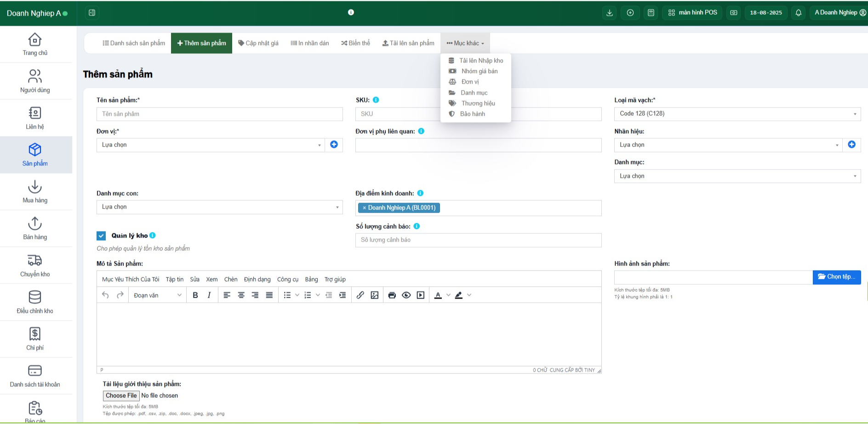
Task: Open Điều chỉnh kho in sidebar
Action: (35, 302)
